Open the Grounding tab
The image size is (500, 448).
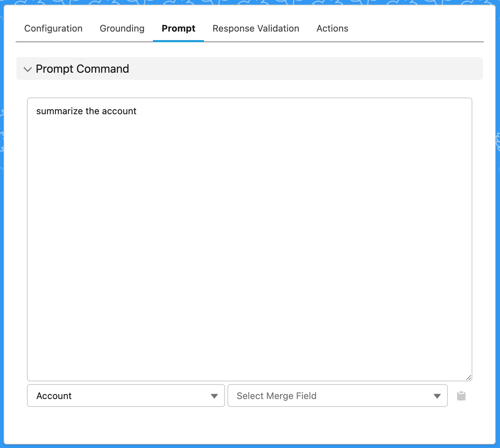122,28
